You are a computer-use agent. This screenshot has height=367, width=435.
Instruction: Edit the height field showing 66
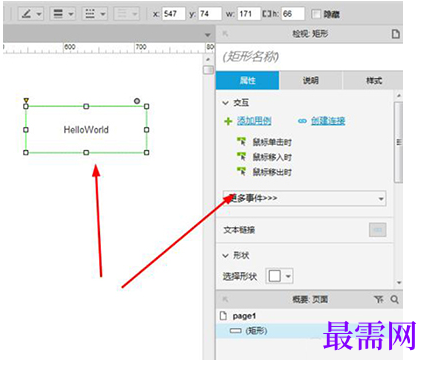[x=293, y=14]
